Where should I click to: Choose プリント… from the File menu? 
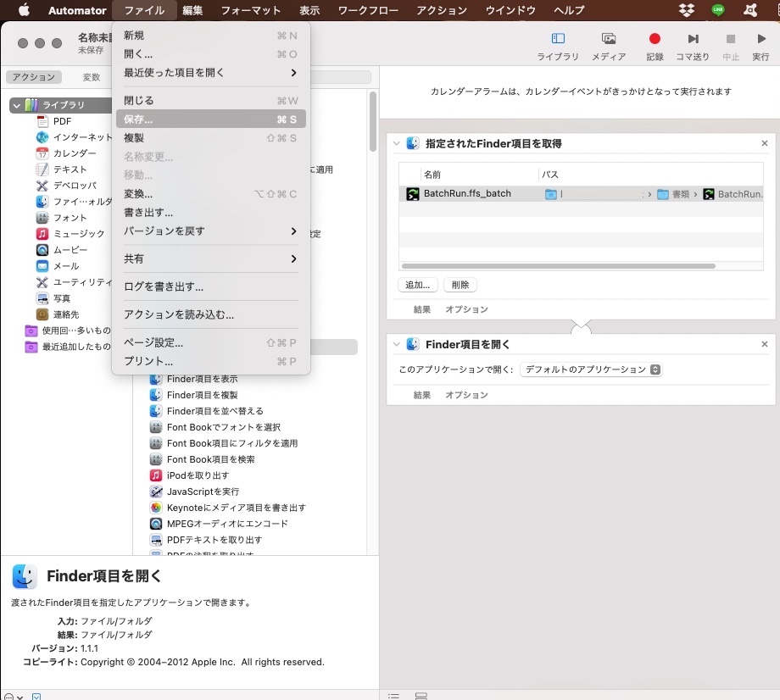tap(210, 361)
